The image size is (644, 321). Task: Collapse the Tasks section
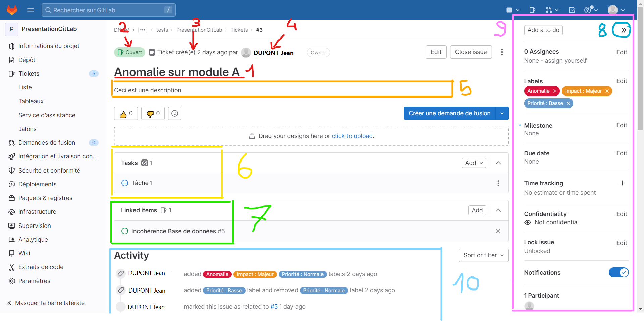point(498,163)
